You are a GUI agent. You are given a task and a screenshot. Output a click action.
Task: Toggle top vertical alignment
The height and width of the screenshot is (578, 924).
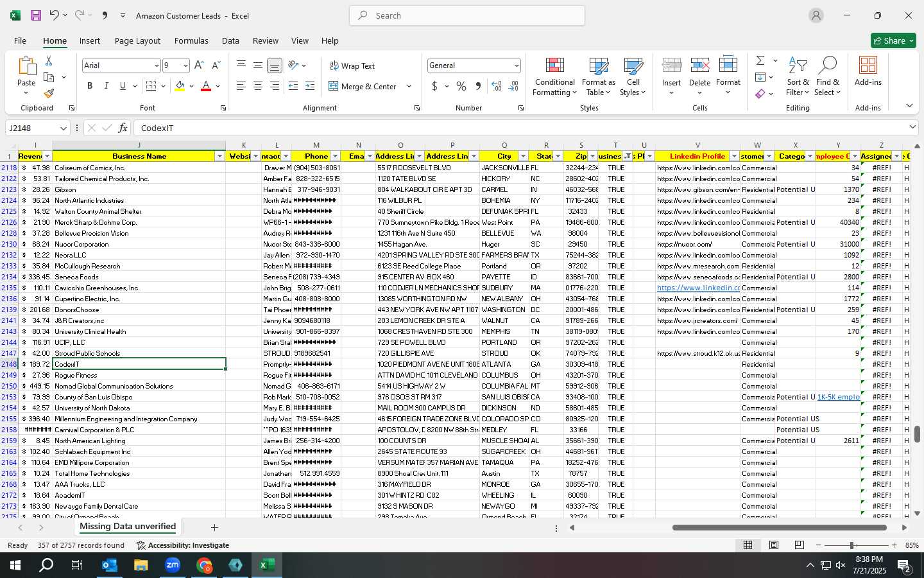point(241,66)
